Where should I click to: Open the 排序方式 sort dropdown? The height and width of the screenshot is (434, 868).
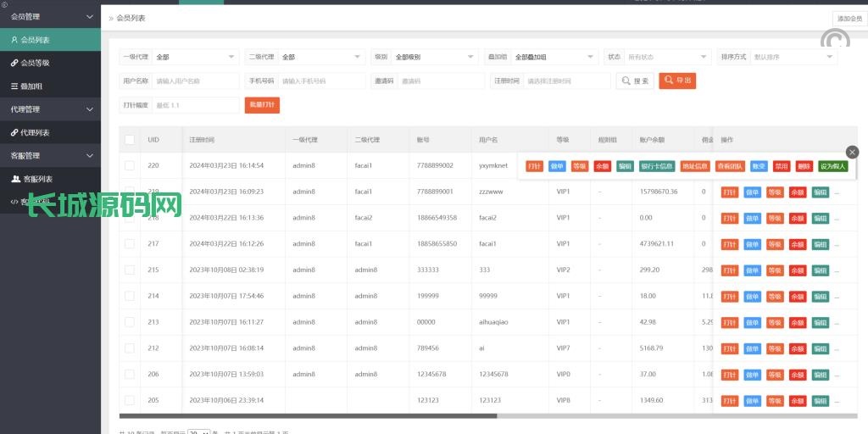coord(793,57)
